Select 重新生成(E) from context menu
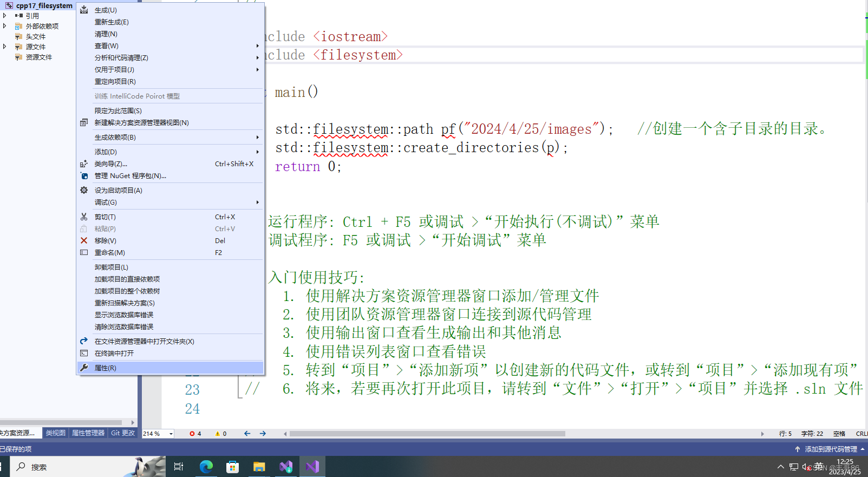 (171, 22)
